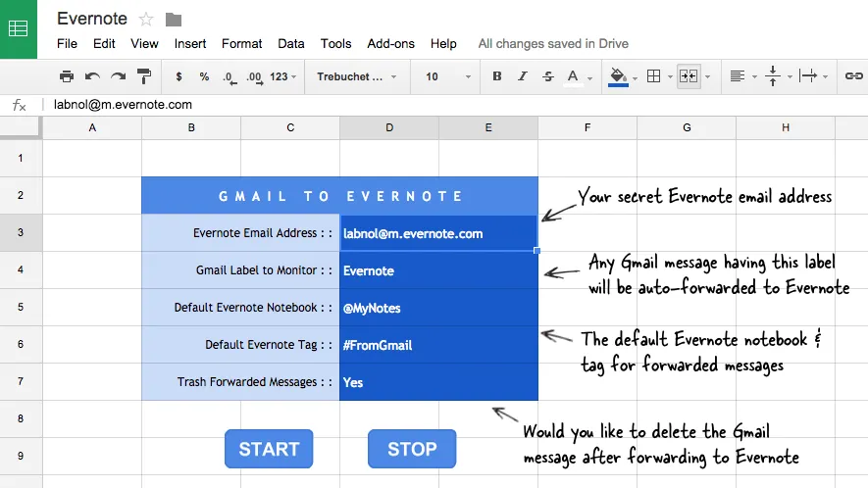
Task: Toggle italic formatting
Action: tap(522, 76)
